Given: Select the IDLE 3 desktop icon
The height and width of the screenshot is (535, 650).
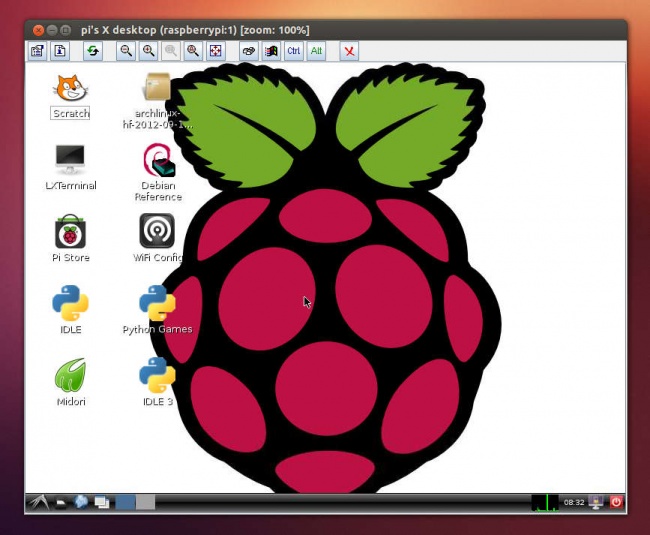Looking at the screenshot, I should [157, 375].
